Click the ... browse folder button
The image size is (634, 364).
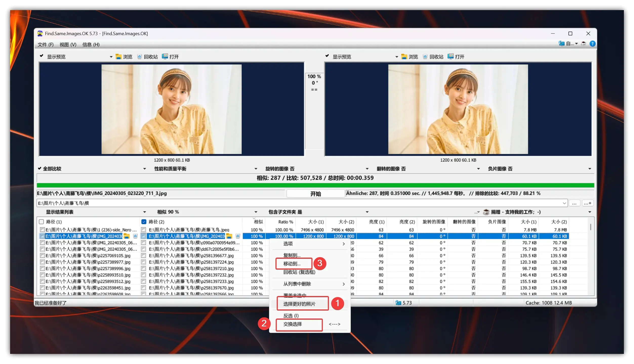(574, 203)
